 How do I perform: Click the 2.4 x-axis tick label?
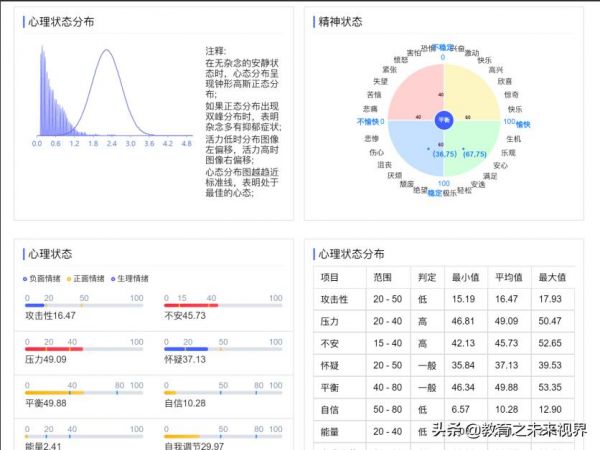[112, 143]
